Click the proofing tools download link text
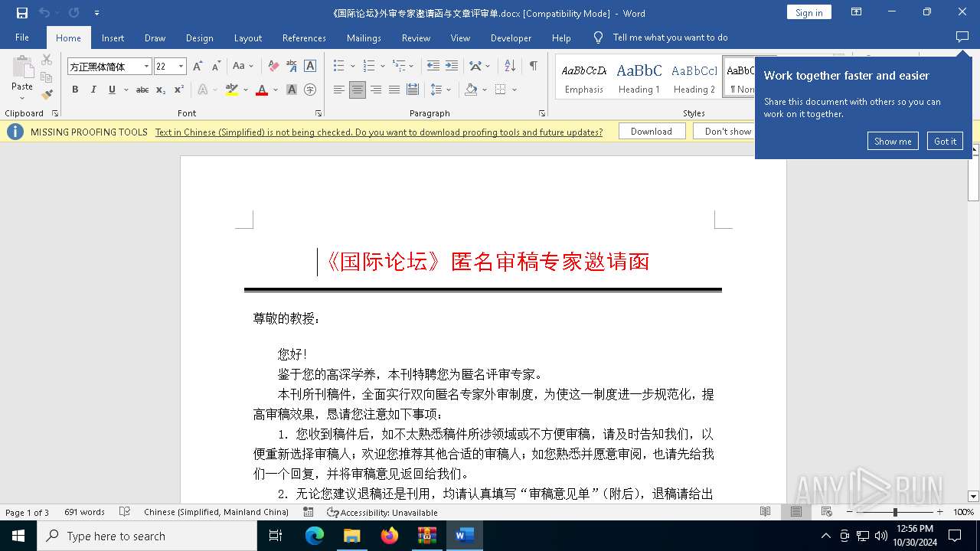 coord(379,132)
